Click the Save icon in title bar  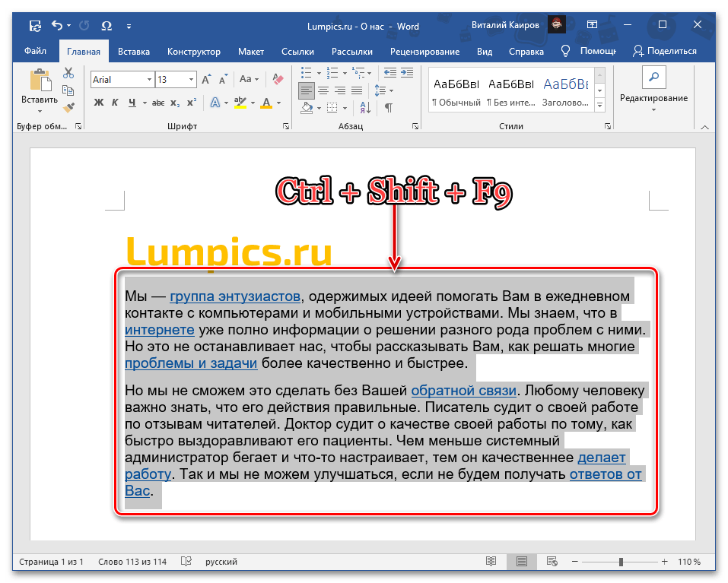35,26
